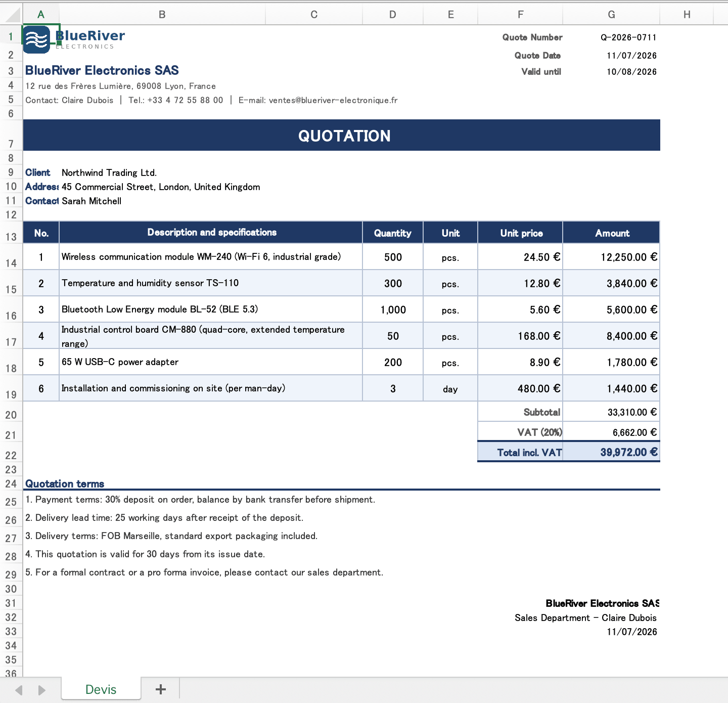Click the select-all corner triangle
The width and height of the screenshot is (728, 703).
(x=12, y=15)
